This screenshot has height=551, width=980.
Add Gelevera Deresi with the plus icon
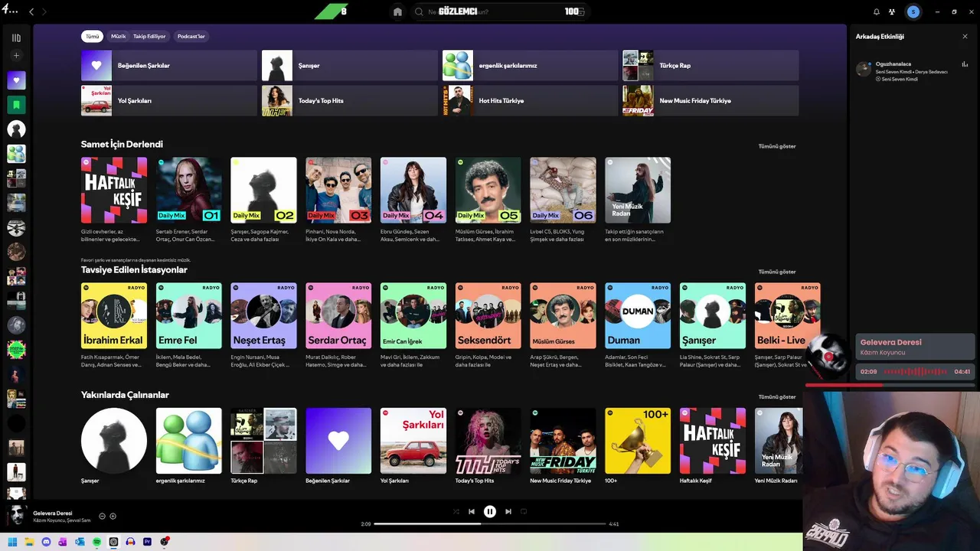(113, 516)
